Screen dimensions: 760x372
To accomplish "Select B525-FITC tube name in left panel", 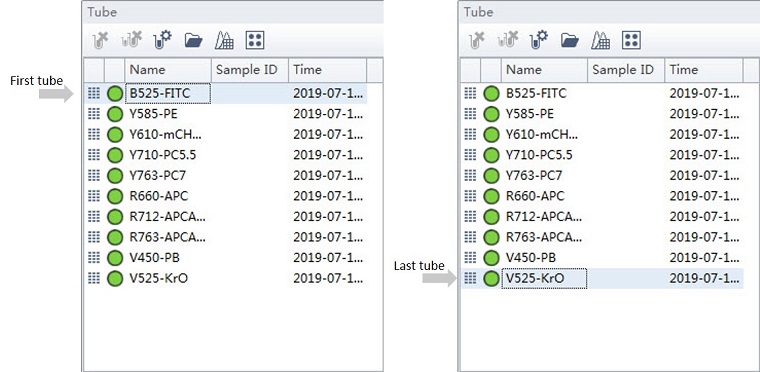I will coord(159,93).
